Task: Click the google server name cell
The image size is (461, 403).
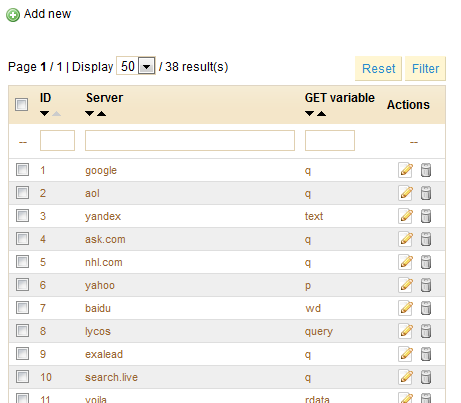Action: click(101, 171)
